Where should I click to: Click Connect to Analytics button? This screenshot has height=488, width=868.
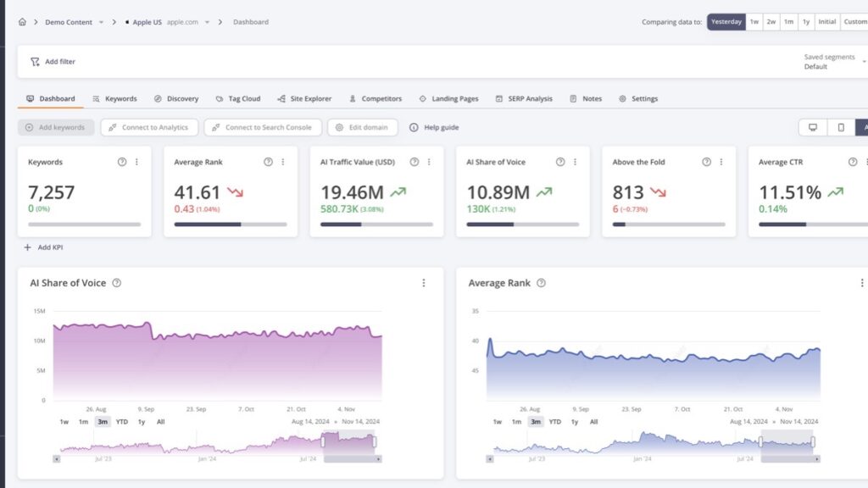[149, 127]
